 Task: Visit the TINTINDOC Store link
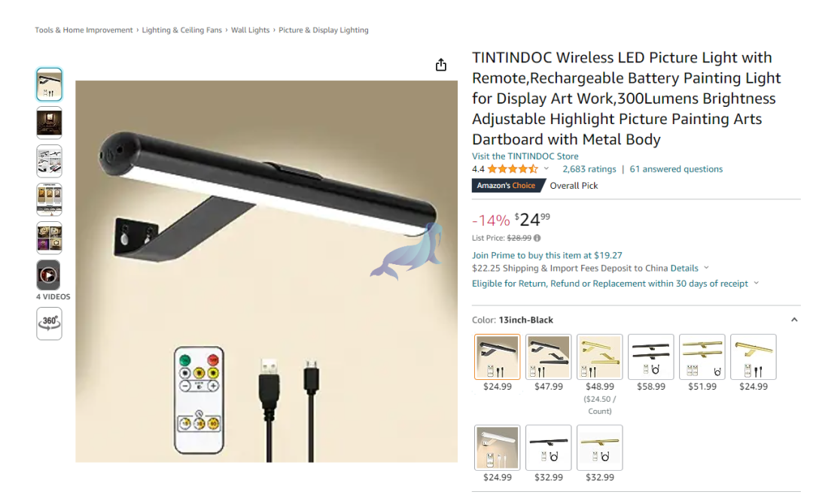[x=525, y=156]
